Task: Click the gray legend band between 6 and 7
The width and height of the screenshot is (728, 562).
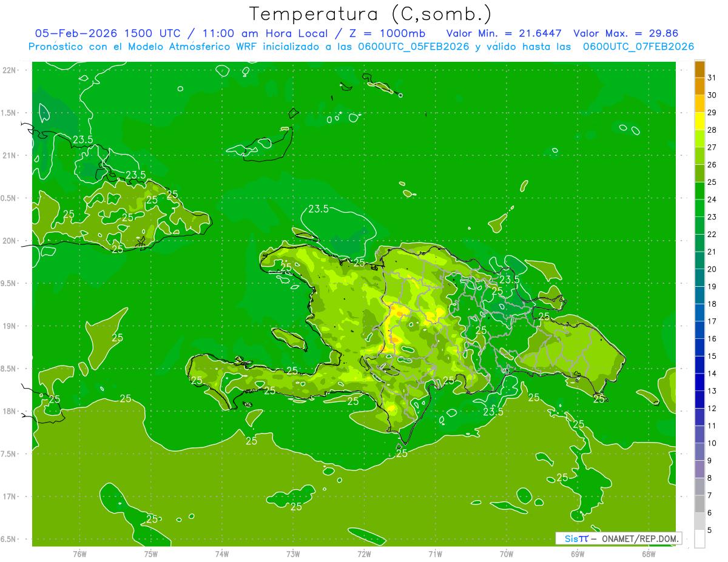Action: tap(699, 504)
